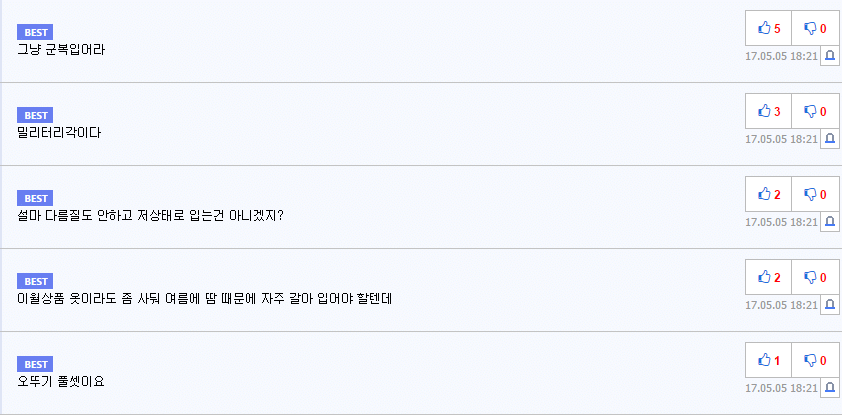Click BEST badge above '그냥 군복입어라'

tap(35, 32)
